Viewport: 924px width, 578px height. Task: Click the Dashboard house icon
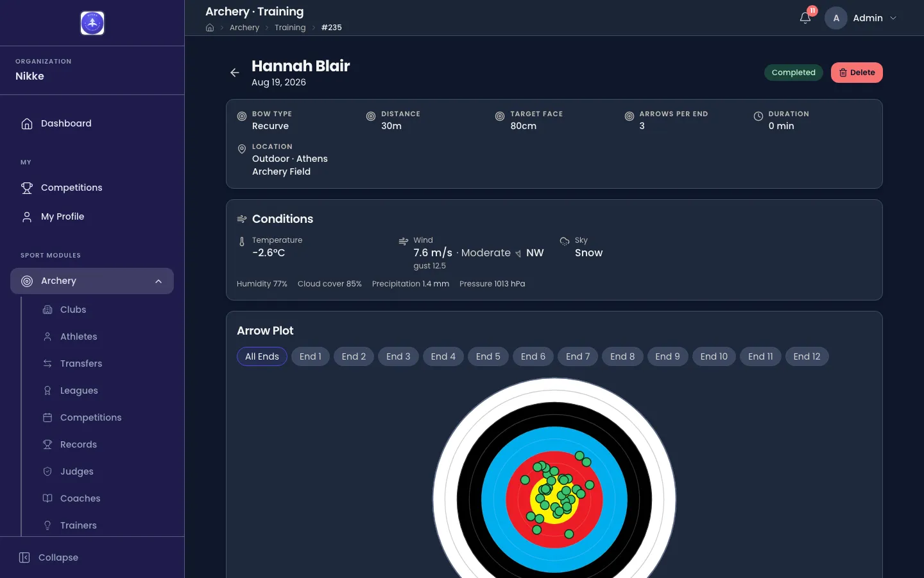pyautogui.click(x=27, y=123)
